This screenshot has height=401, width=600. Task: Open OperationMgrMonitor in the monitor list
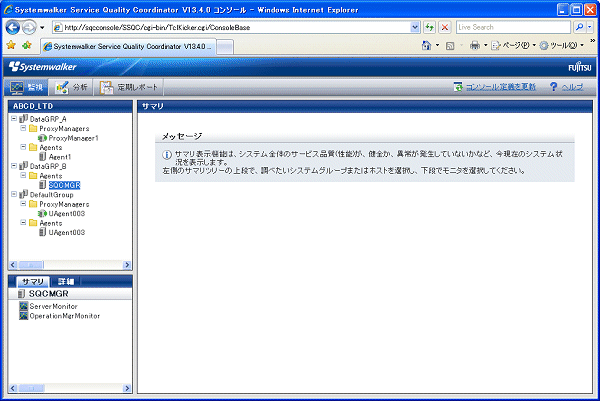(x=65, y=316)
